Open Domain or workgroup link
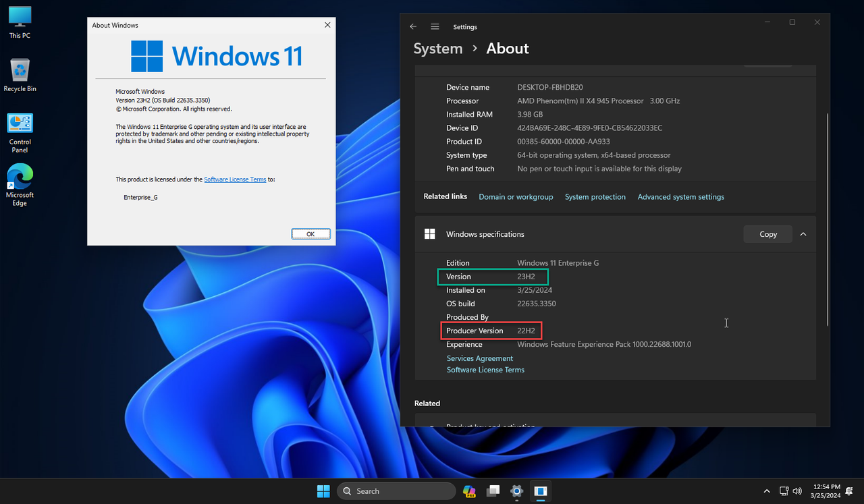This screenshot has width=864, height=504. pos(516,197)
